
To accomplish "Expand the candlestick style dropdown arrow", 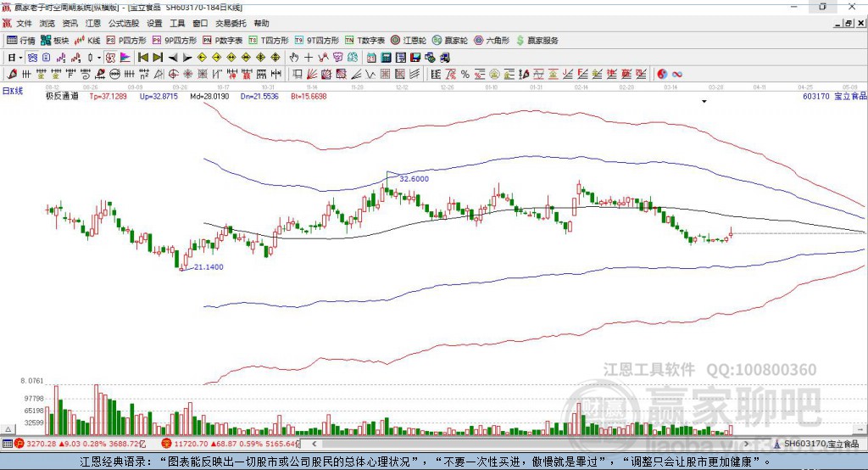I will coord(99,58).
